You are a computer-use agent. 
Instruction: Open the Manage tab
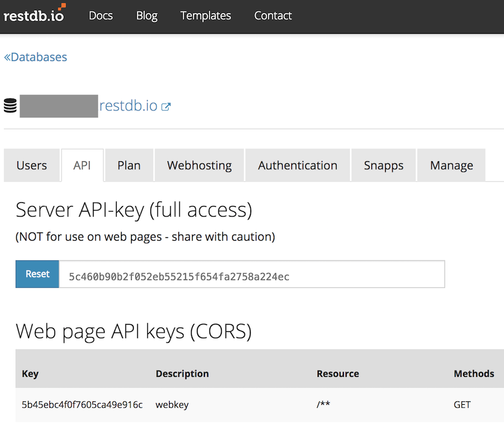pyautogui.click(x=451, y=165)
